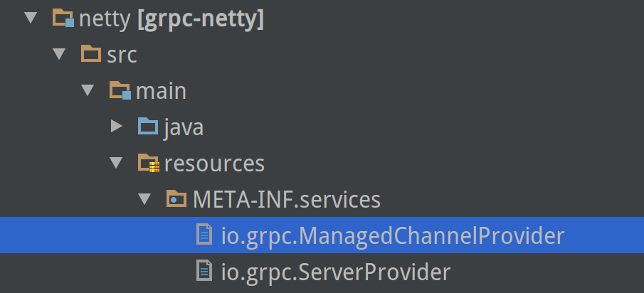Select the META-INF.services package label
The height and width of the screenshot is (293, 644).
click(287, 199)
